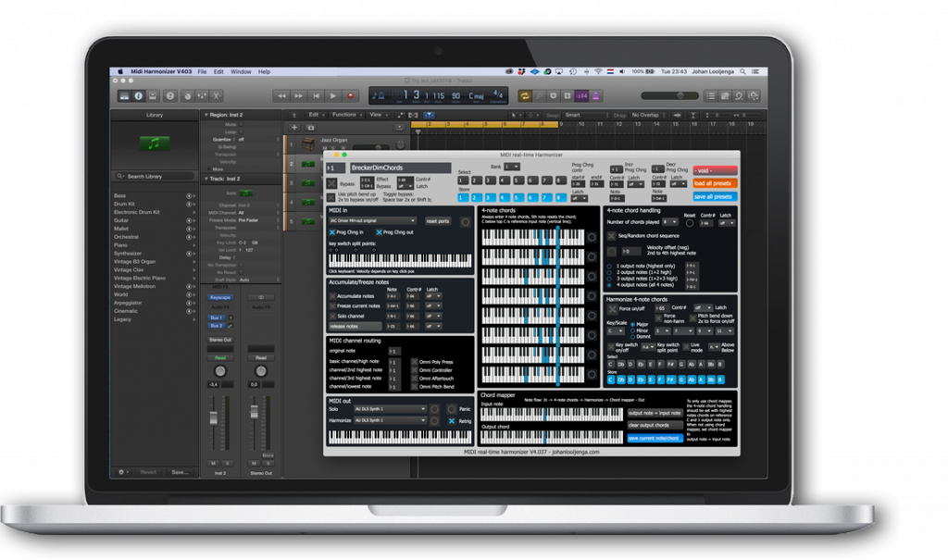This screenshot has height=560, width=948.
Task: Toggle Force on/off checkbox
Action: 612,308
